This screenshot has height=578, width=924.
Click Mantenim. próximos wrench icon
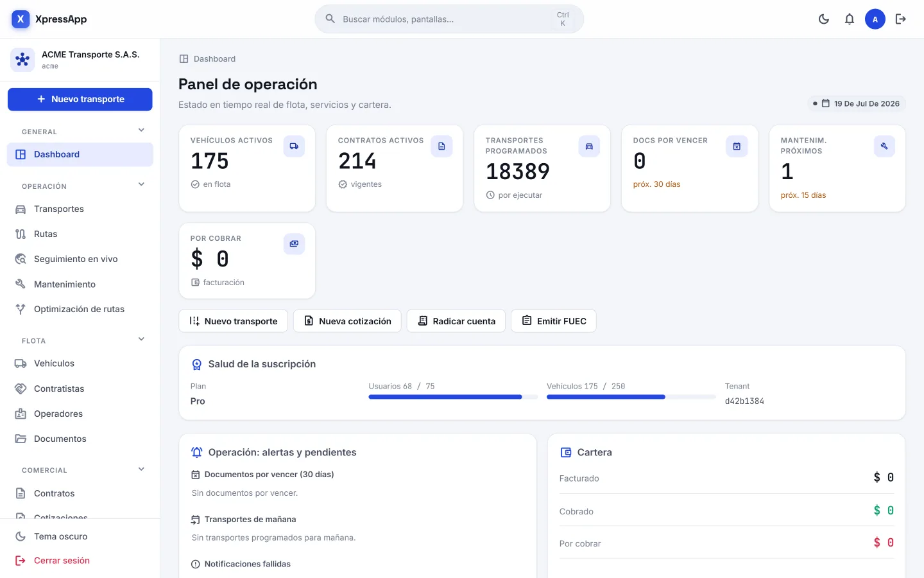coord(884,146)
